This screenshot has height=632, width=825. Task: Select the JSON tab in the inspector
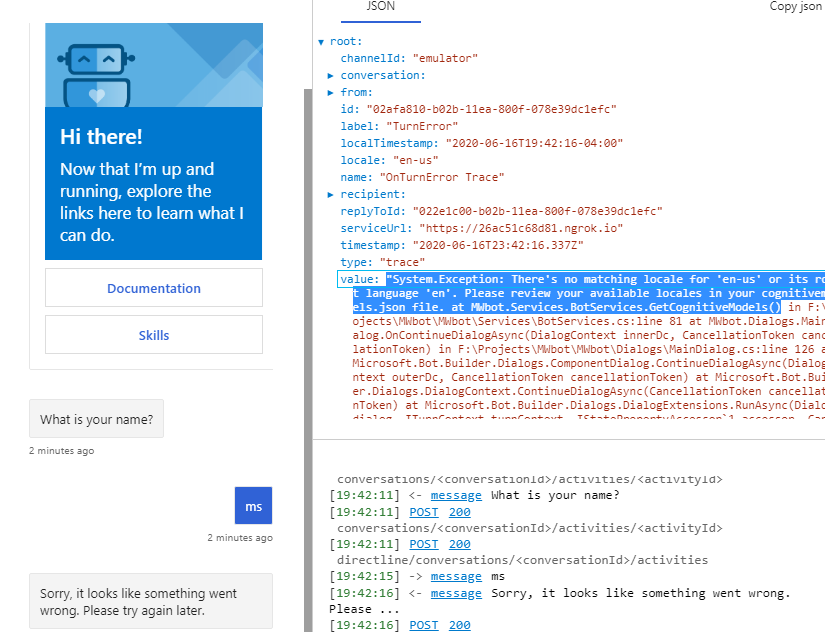tap(381, 6)
